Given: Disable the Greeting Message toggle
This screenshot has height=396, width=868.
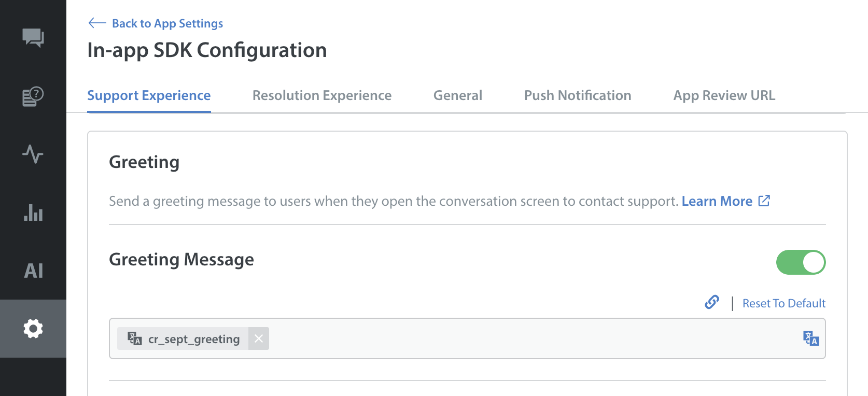Looking at the screenshot, I should pyautogui.click(x=801, y=262).
